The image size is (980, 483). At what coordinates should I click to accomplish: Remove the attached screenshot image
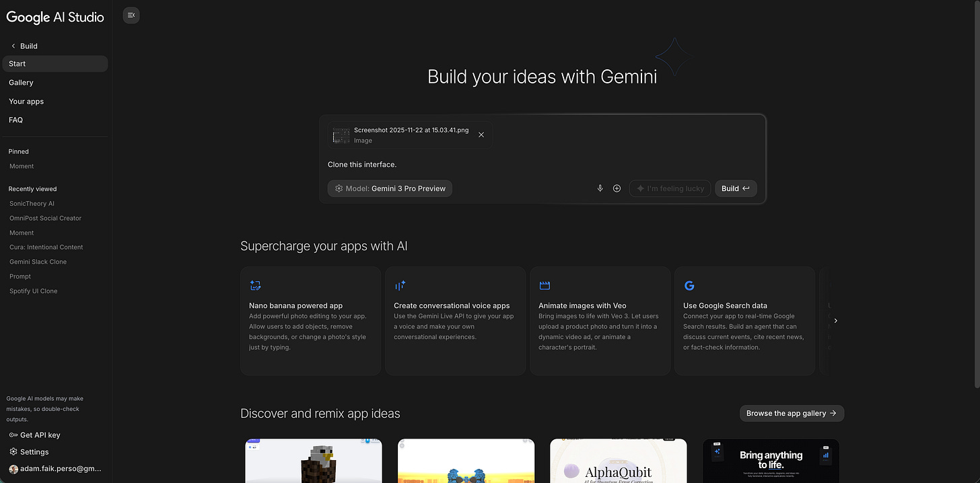pyautogui.click(x=481, y=135)
